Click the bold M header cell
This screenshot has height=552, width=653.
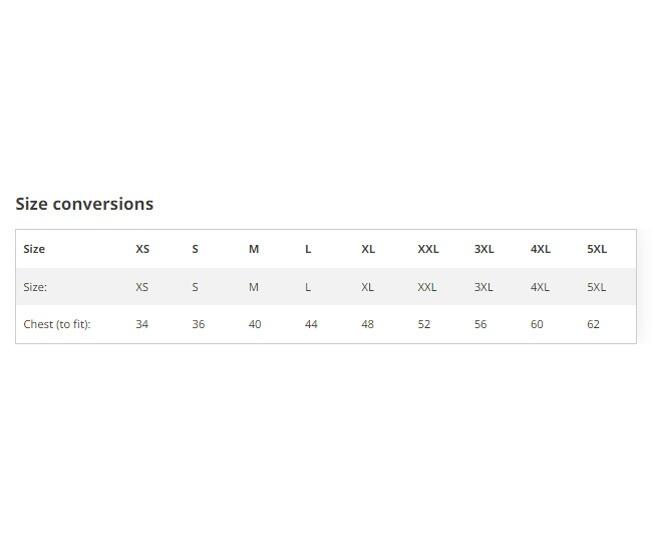(x=254, y=249)
